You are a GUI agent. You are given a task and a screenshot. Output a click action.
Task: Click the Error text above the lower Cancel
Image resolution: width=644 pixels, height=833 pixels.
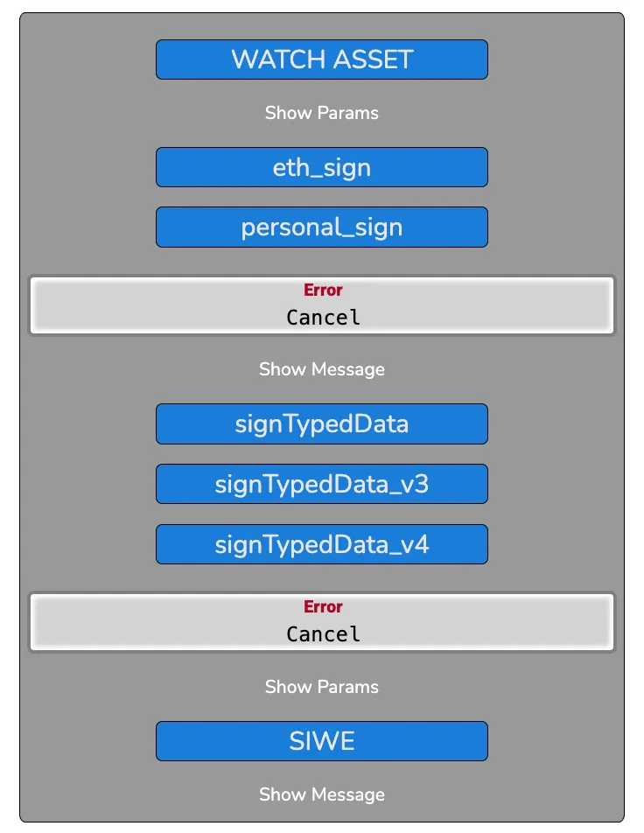[x=323, y=606]
